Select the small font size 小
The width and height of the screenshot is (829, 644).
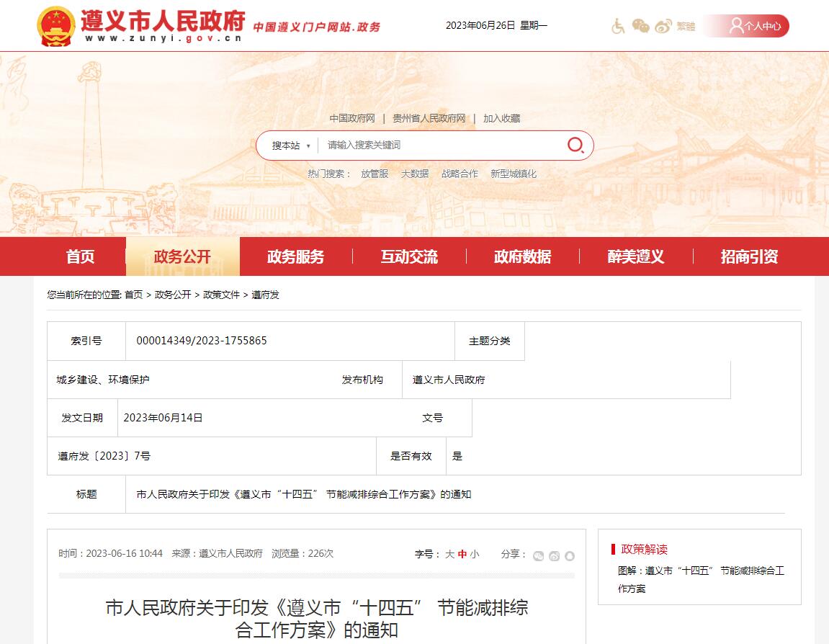click(476, 555)
